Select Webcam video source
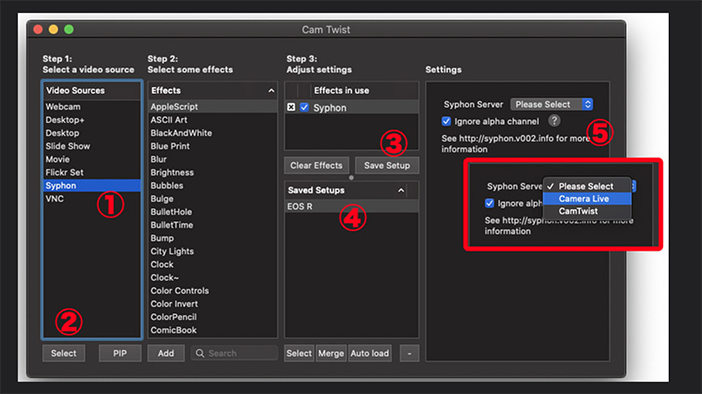This screenshot has height=394, width=702. pos(92,107)
